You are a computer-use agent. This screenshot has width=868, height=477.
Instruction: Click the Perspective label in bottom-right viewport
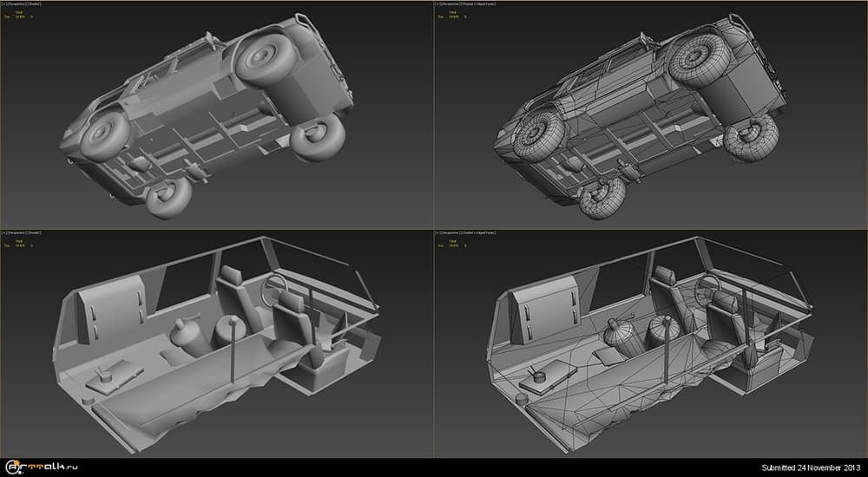click(450, 233)
